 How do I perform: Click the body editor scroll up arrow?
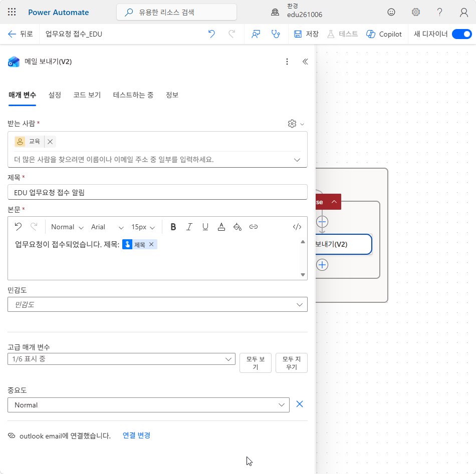tap(303, 242)
